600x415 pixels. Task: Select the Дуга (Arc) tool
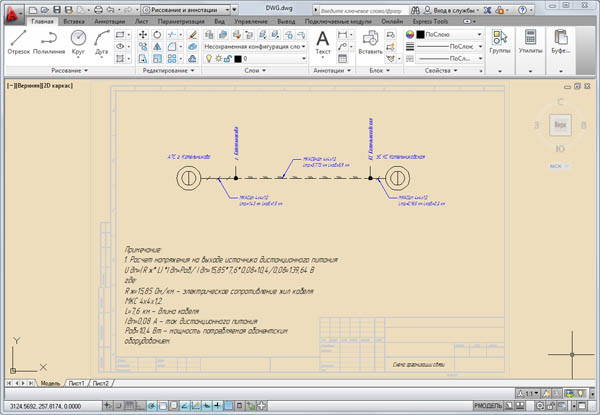coord(103,42)
